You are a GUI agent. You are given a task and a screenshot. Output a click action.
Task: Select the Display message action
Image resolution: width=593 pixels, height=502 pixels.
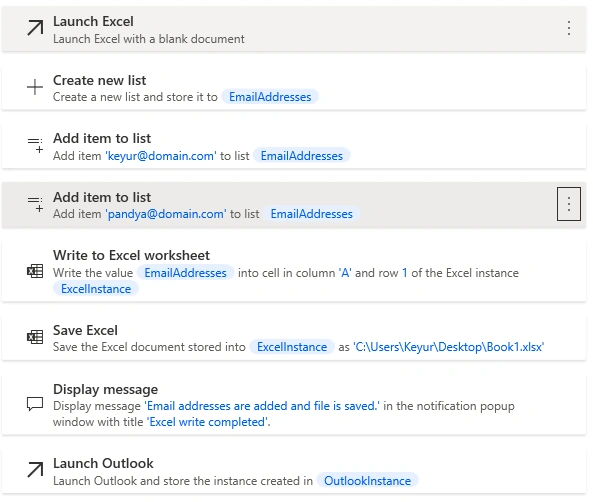[x=294, y=405]
